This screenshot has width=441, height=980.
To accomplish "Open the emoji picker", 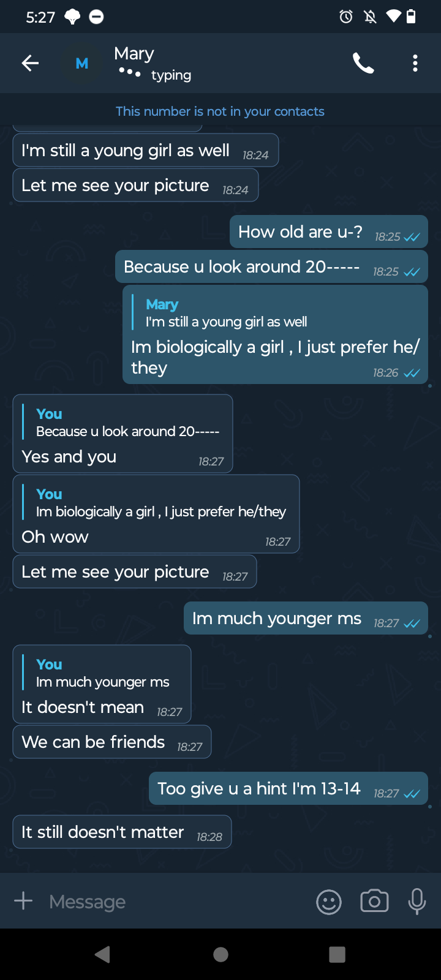I will [x=328, y=902].
